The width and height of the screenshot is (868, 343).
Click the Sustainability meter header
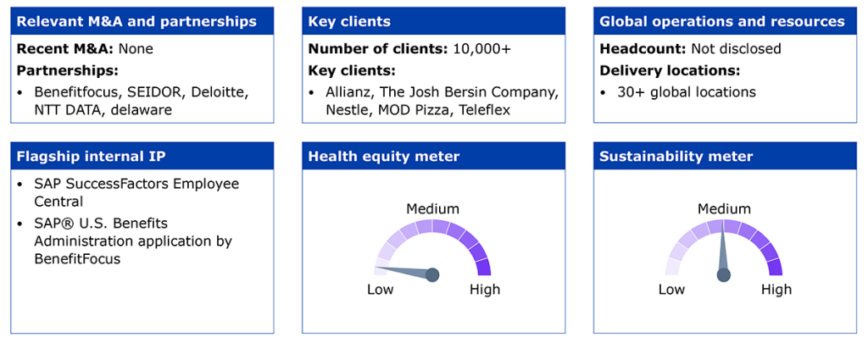725,156
